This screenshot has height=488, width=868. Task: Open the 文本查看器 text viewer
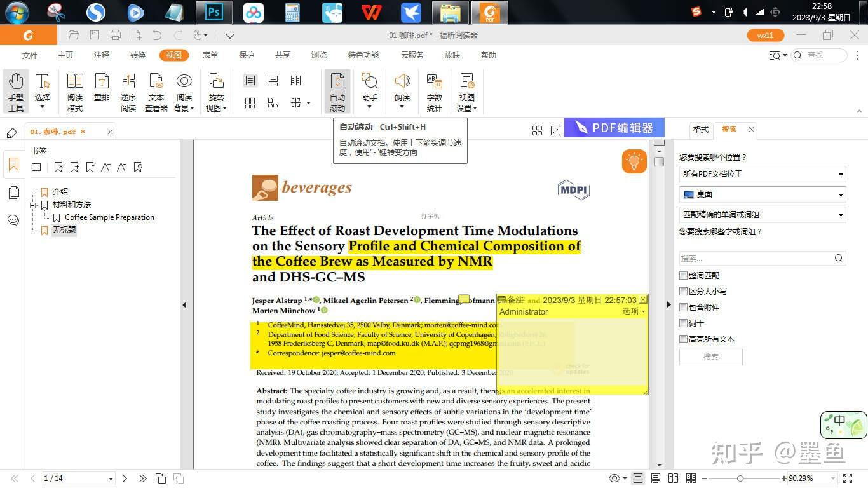click(156, 89)
